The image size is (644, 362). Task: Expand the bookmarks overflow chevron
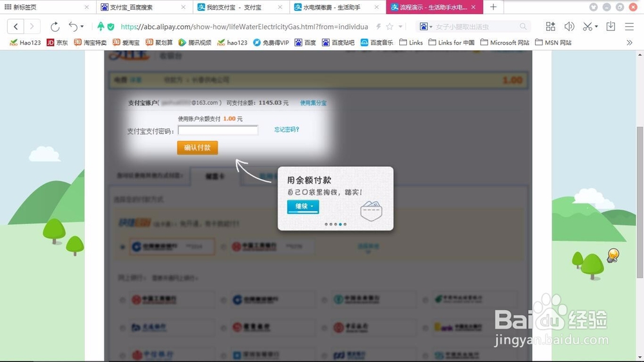tap(629, 43)
